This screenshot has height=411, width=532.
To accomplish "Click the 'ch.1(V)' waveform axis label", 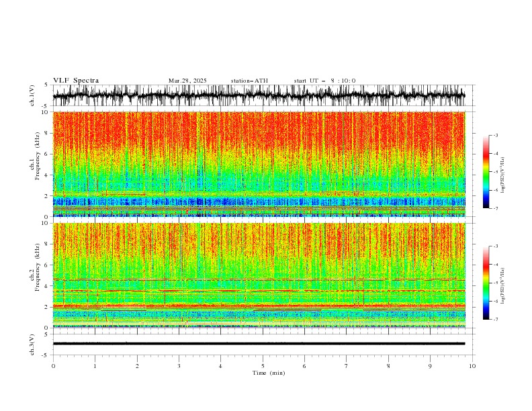I will [x=32, y=95].
